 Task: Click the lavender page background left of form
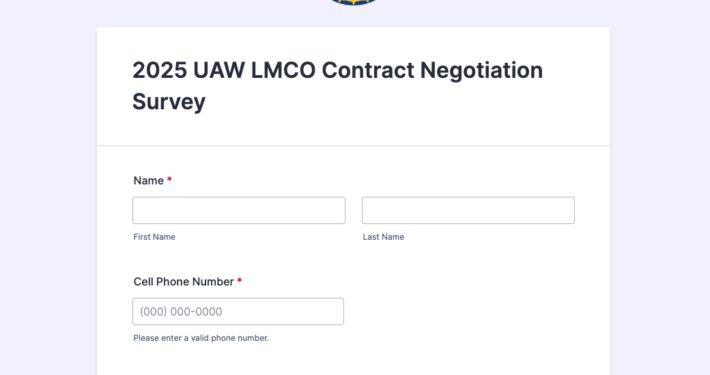(x=48, y=204)
